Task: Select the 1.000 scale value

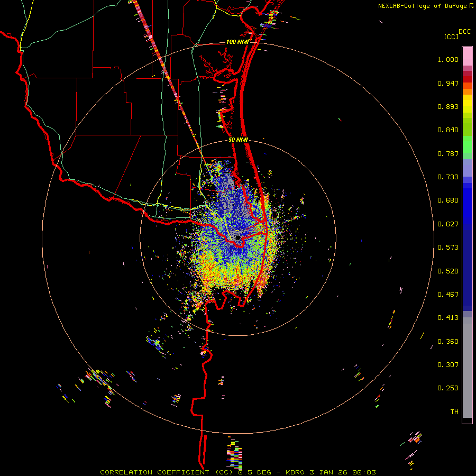Action: [448, 59]
